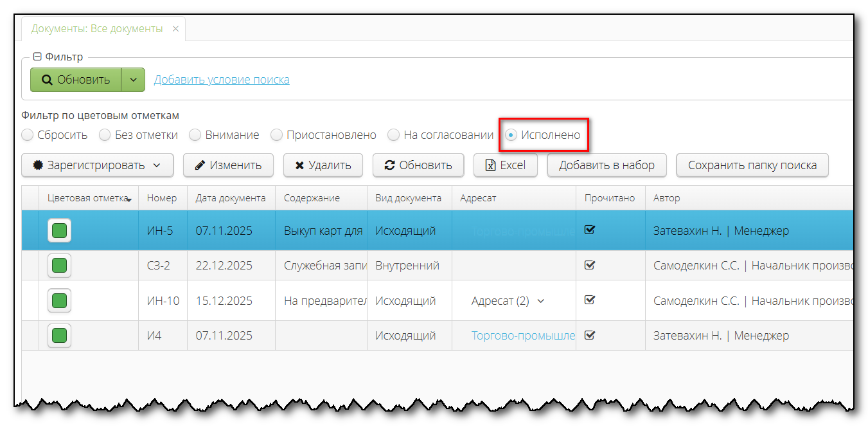Click the refresh arrows Обновить button

tap(418, 165)
